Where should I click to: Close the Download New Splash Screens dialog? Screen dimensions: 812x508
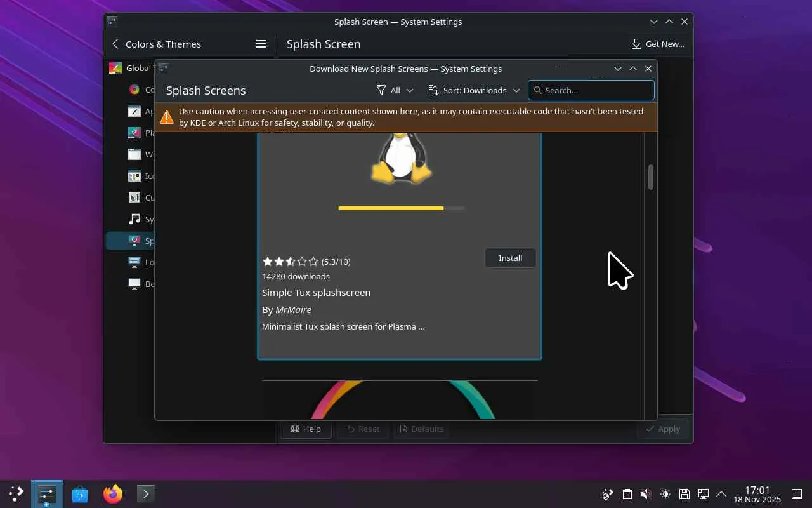pos(648,69)
